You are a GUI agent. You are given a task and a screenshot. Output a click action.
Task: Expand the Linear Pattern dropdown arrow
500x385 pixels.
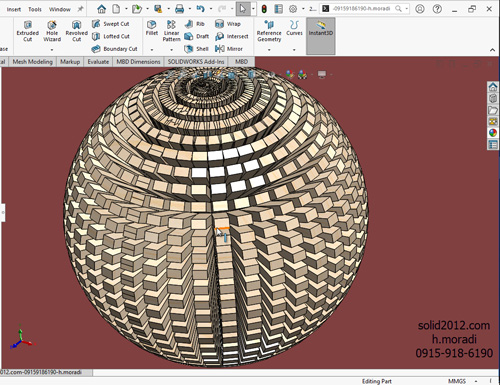(x=172, y=50)
